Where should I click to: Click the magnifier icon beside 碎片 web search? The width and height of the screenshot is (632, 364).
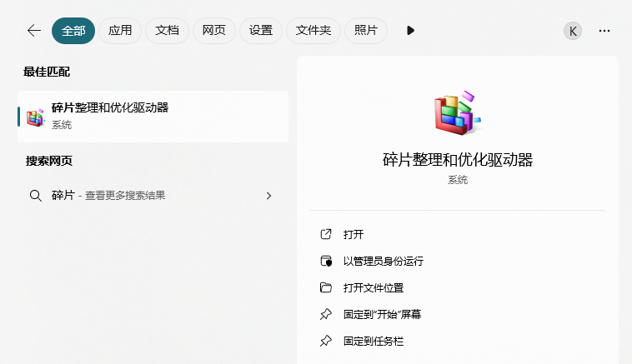pyautogui.click(x=36, y=196)
